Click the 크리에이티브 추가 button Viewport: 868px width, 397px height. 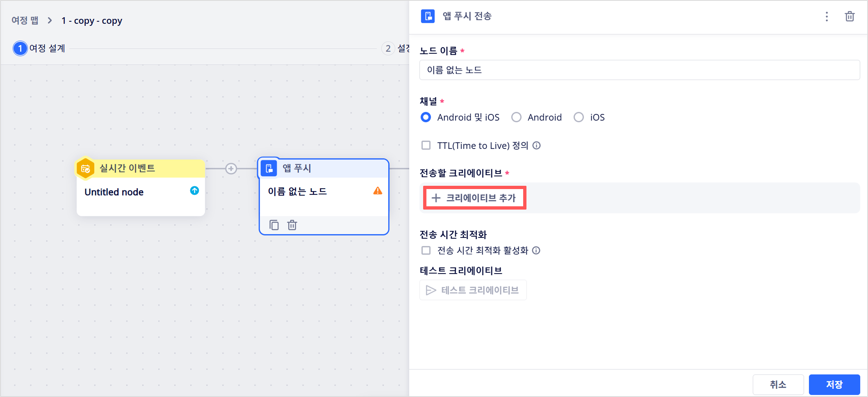click(x=474, y=198)
